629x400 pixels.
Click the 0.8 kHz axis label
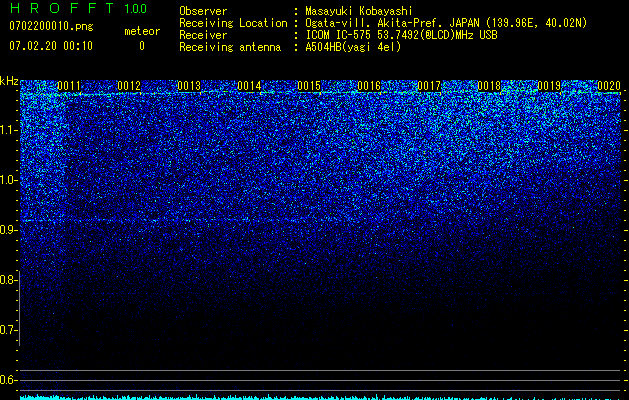(x=8, y=280)
